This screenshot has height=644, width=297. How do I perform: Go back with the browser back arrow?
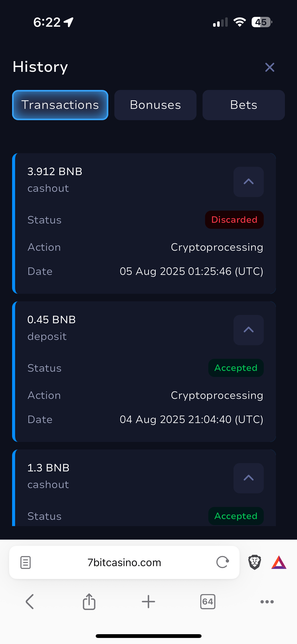click(30, 602)
